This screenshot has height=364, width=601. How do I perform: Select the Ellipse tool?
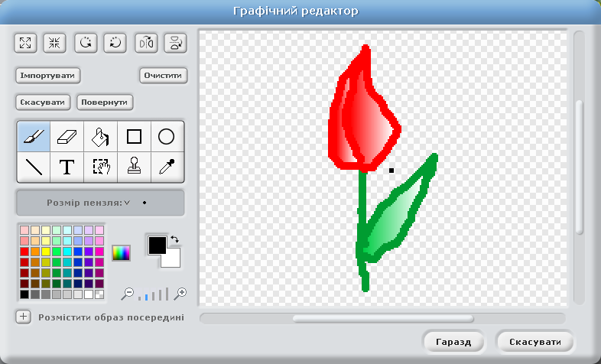pyautogui.click(x=167, y=136)
